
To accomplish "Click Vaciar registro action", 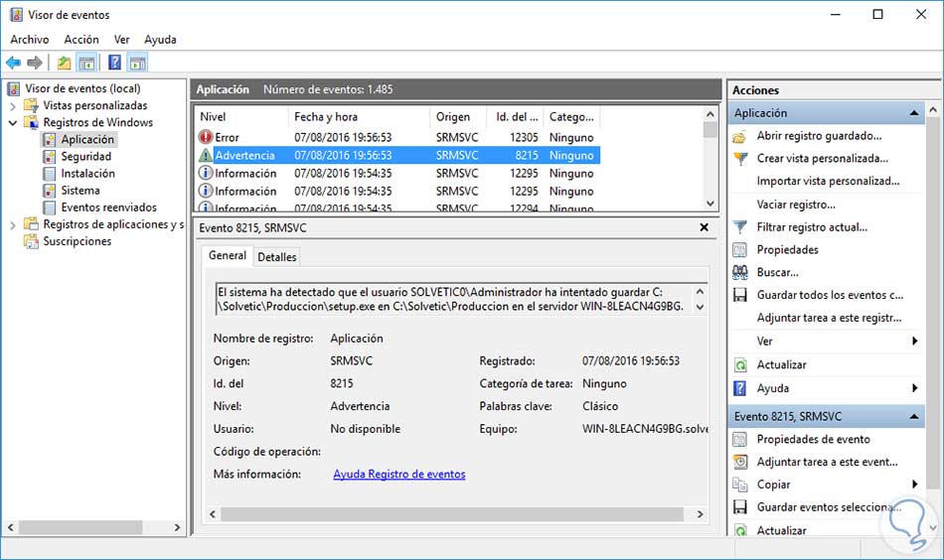I will (796, 205).
